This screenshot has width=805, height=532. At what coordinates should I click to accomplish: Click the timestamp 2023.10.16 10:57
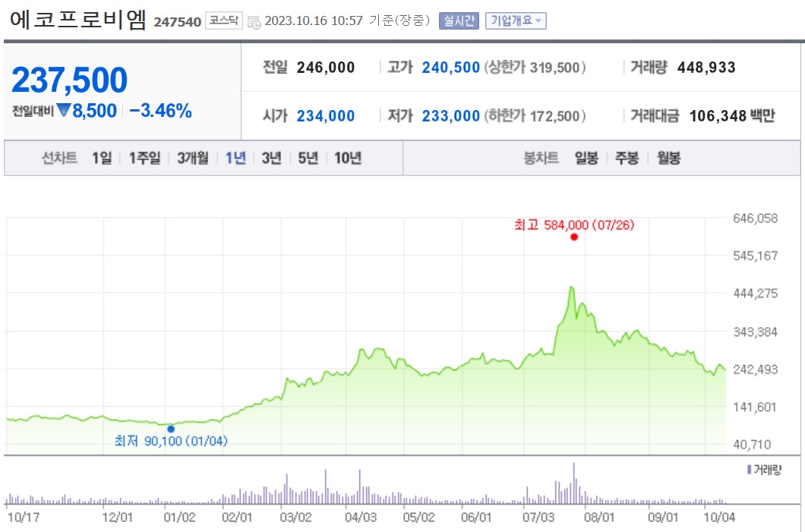[314, 21]
